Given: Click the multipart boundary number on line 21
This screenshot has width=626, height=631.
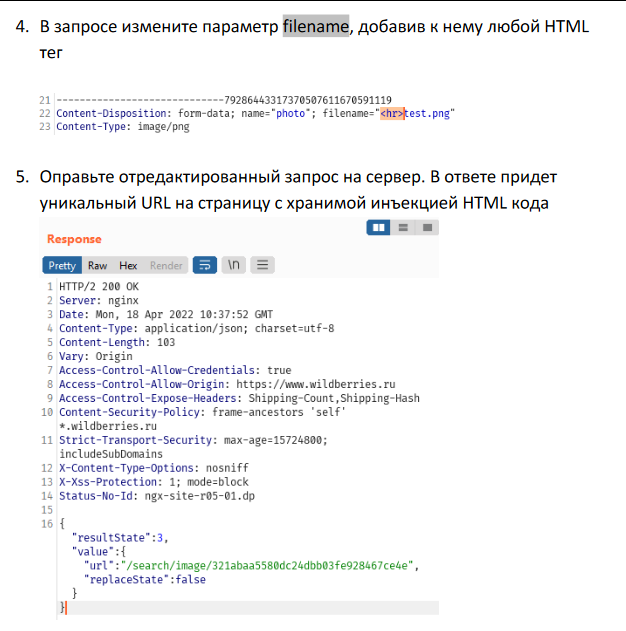Looking at the screenshot, I should pyautogui.click(x=308, y=100).
